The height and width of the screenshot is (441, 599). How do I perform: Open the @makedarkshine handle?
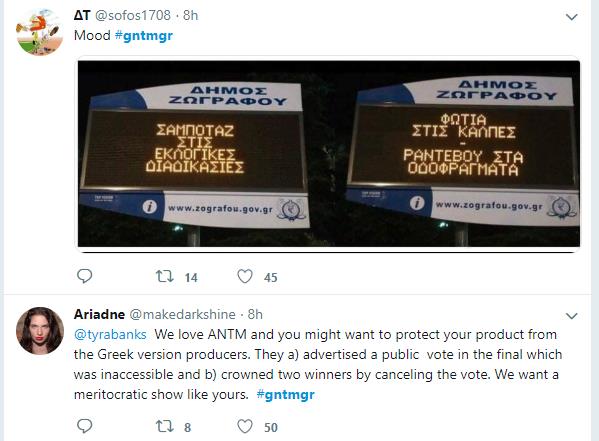click(183, 315)
